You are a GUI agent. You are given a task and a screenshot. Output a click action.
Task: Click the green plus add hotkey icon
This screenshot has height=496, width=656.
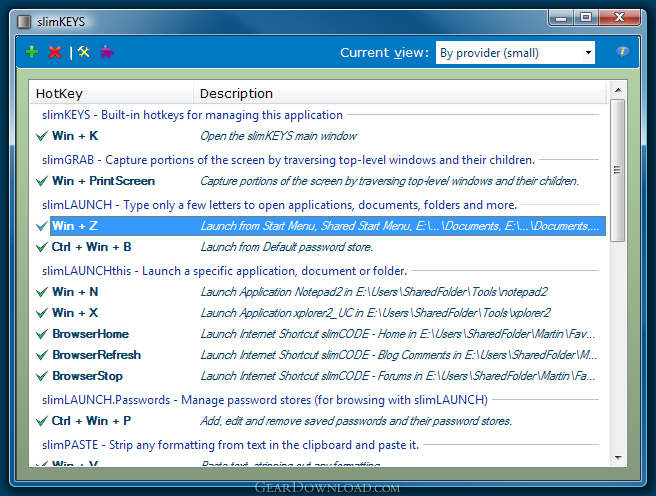point(32,52)
